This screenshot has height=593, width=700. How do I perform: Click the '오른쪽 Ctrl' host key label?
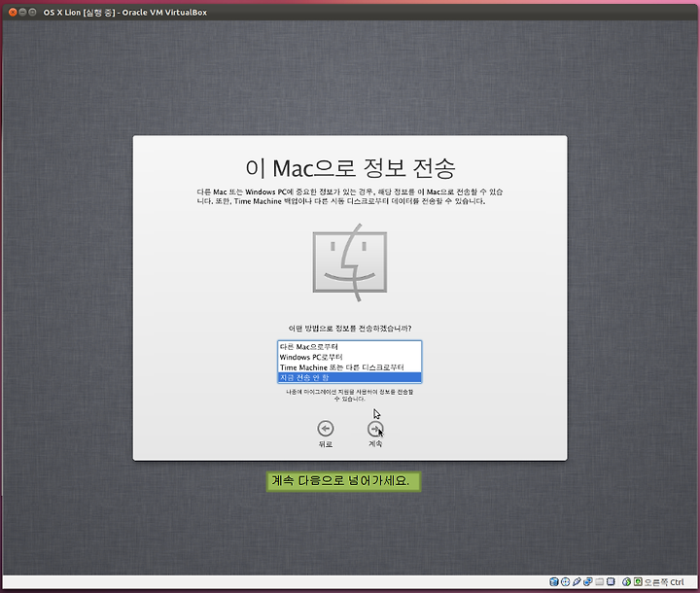pos(664,582)
